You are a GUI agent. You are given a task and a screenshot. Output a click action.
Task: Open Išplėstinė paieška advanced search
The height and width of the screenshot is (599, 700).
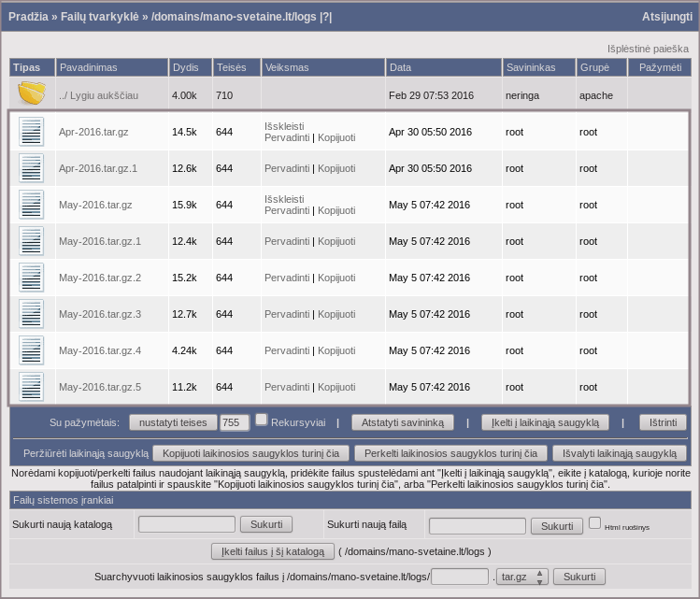(648, 48)
